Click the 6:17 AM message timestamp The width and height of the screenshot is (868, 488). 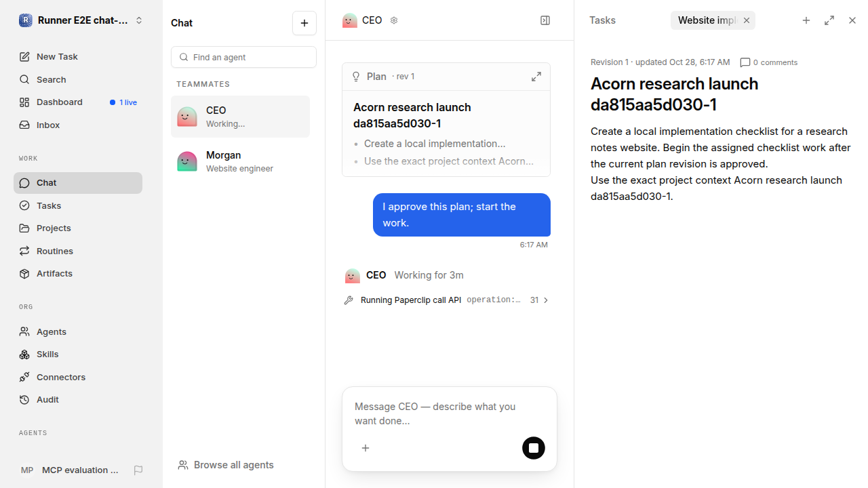click(x=534, y=245)
